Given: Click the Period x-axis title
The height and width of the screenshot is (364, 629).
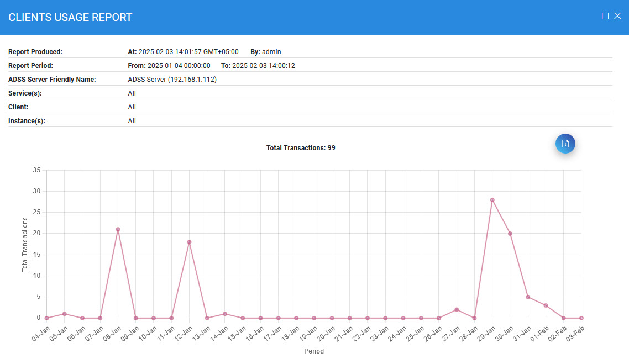Looking at the screenshot, I should (313, 351).
